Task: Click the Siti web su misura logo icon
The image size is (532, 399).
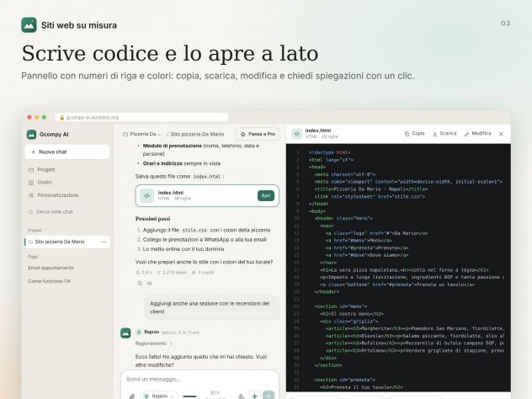Action: pos(29,25)
